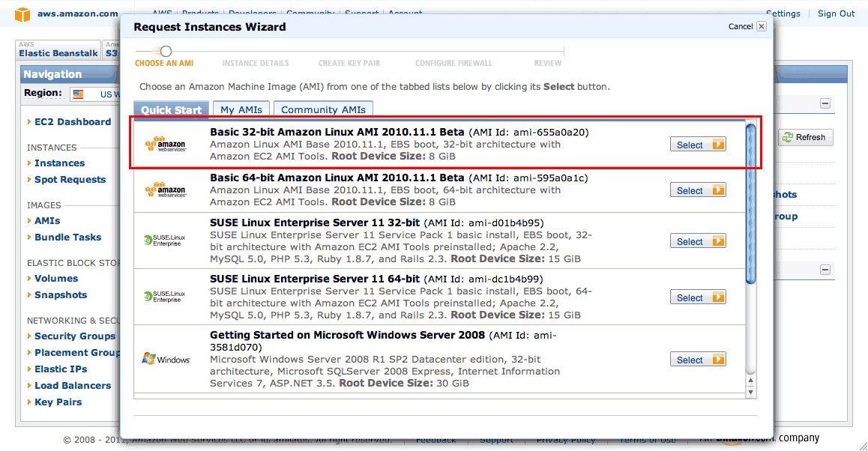
Task: Open Volumes in navigation
Action: pos(56,279)
